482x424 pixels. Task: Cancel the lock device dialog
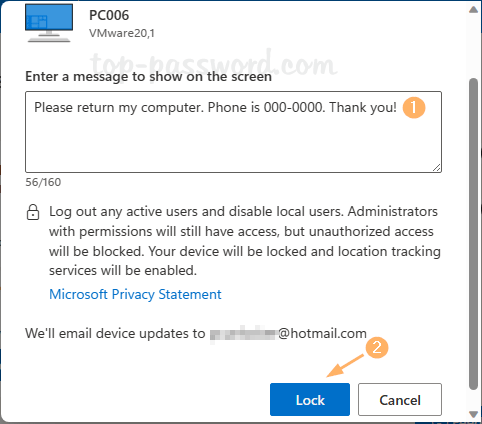(400, 399)
